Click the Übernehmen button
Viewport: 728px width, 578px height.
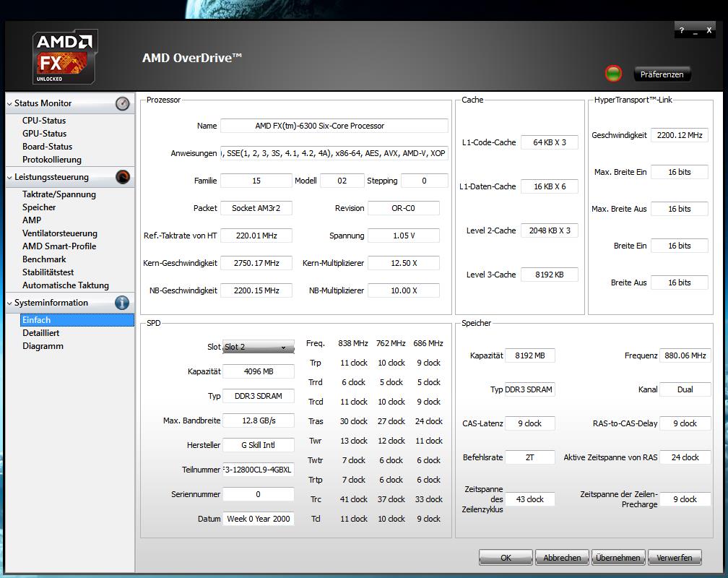click(x=618, y=558)
